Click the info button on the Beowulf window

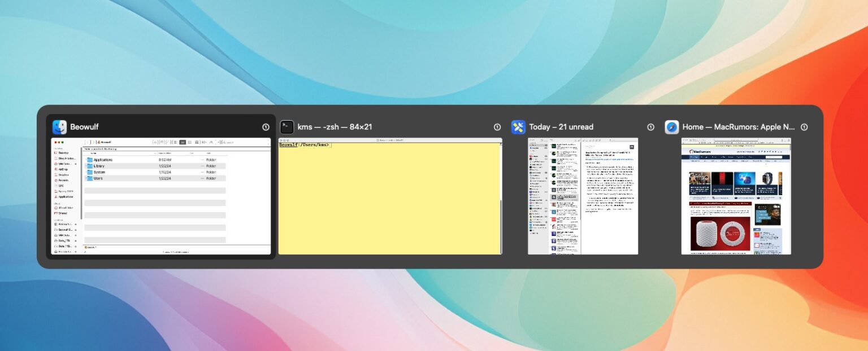(266, 127)
